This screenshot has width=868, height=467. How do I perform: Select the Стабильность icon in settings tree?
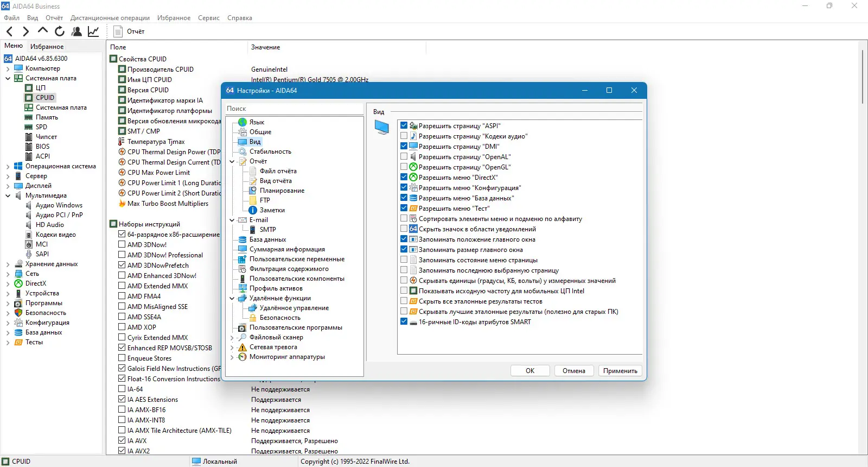pyautogui.click(x=242, y=152)
